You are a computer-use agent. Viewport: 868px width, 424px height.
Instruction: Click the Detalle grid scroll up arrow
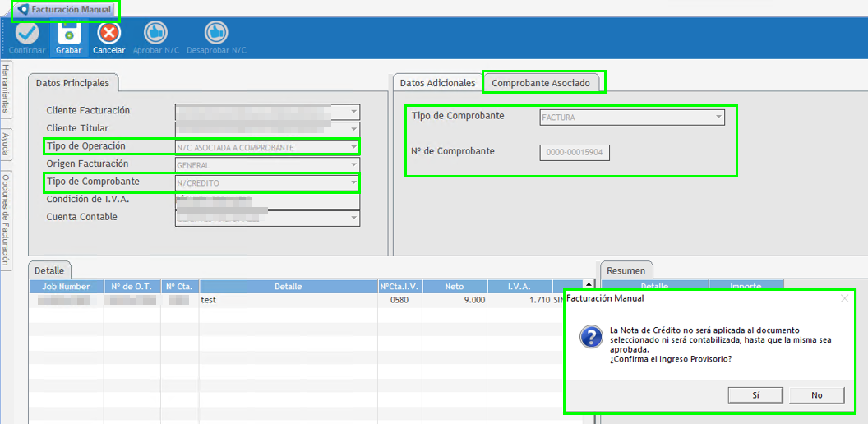click(x=589, y=284)
